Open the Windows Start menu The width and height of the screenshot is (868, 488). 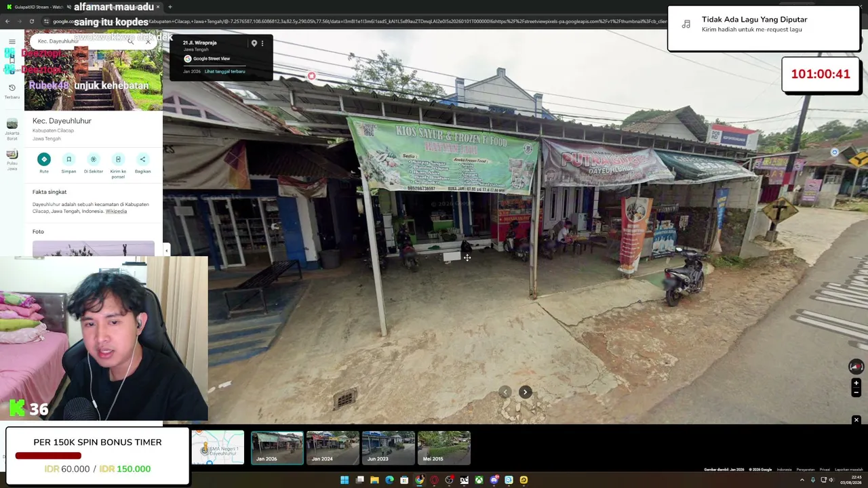tap(344, 480)
